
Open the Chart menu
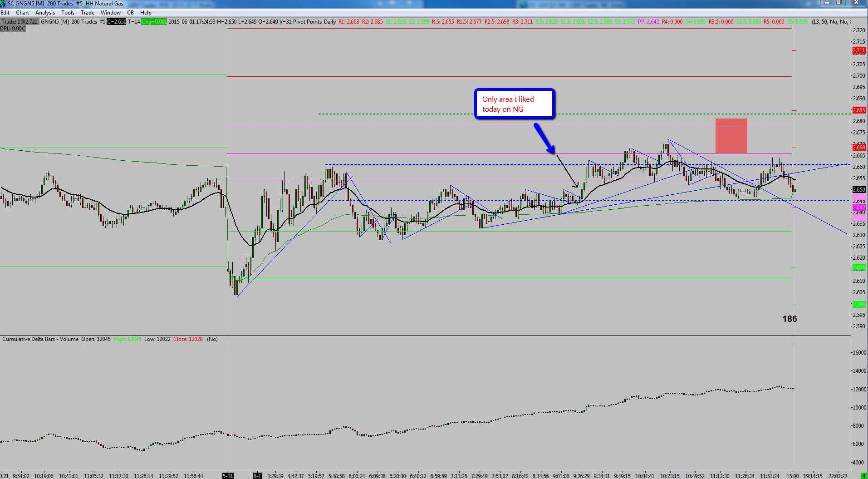(x=22, y=13)
